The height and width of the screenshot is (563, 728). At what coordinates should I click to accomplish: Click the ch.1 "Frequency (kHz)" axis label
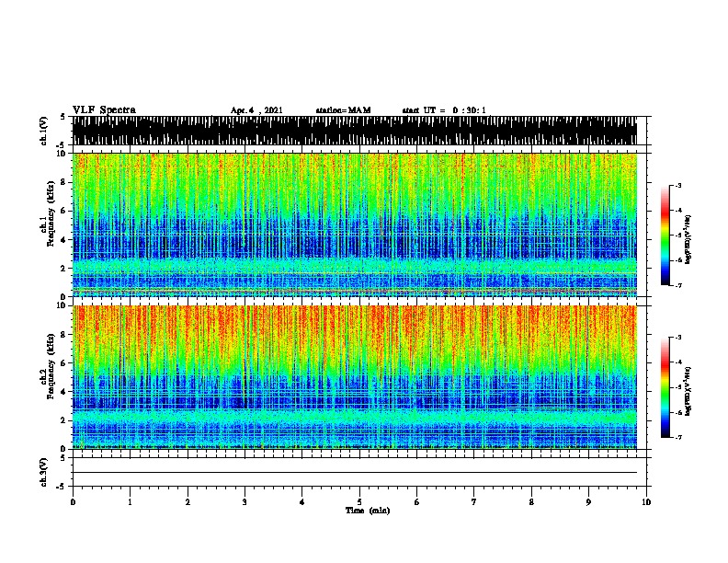tap(51, 213)
